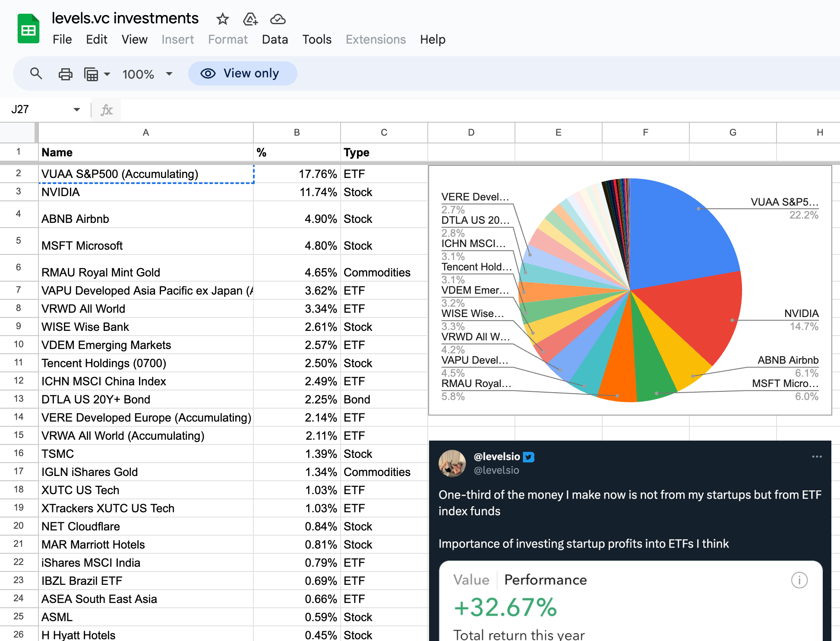The image size is (840, 641).
Task: Click the VERE Devel… chart label
Action: pyautogui.click(x=475, y=197)
